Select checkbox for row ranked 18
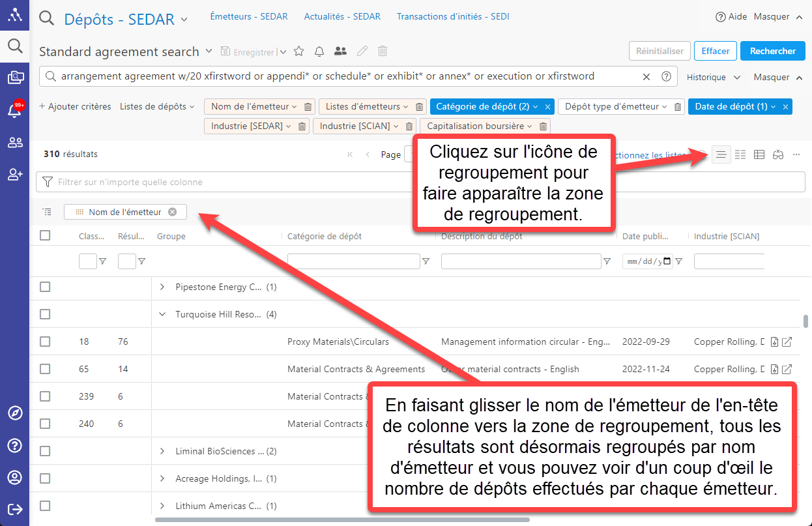 click(45, 342)
